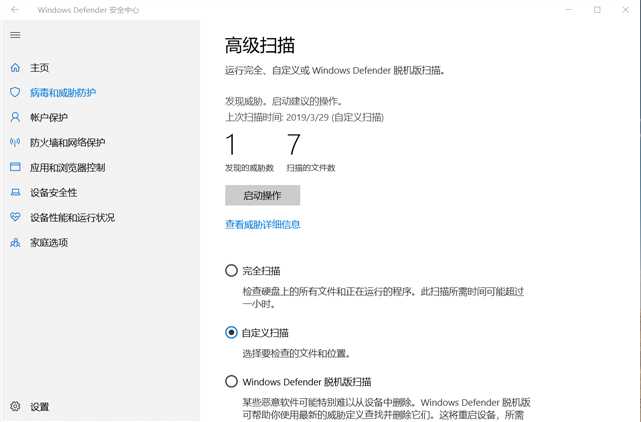Click the home icon in sidebar
The image size is (641, 422).
pyautogui.click(x=15, y=67)
